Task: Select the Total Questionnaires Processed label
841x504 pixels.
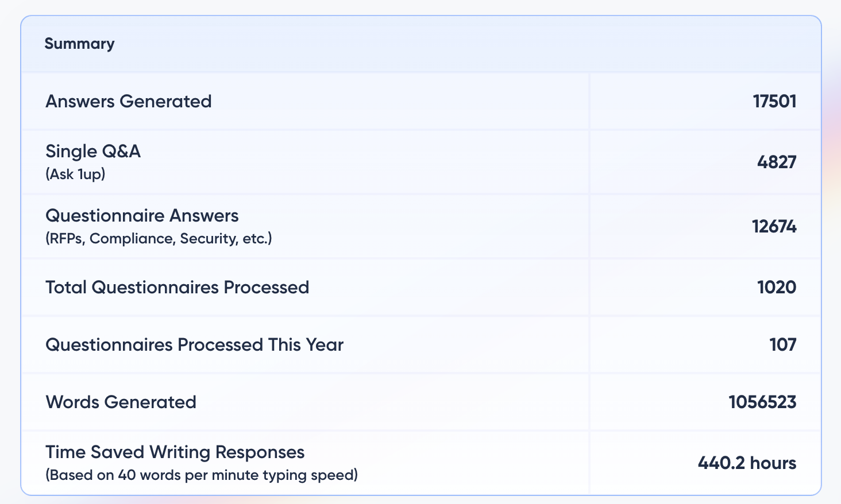Action: [177, 287]
